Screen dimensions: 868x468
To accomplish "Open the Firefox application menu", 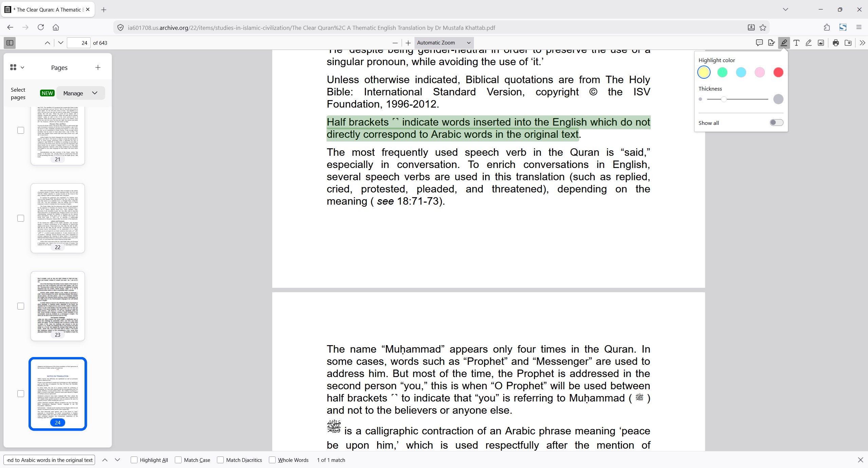I will tap(859, 27).
